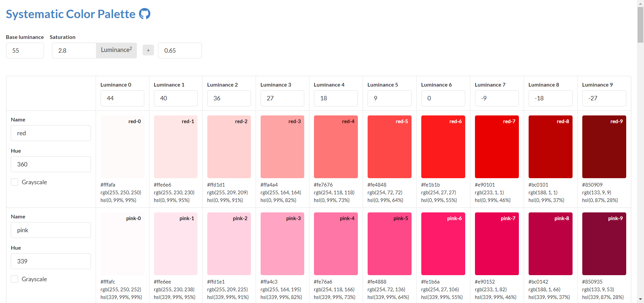This screenshot has width=644, height=303.
Task: Select the Hue field showing 360
Action: pyautogui.click(x=51, y=164)
